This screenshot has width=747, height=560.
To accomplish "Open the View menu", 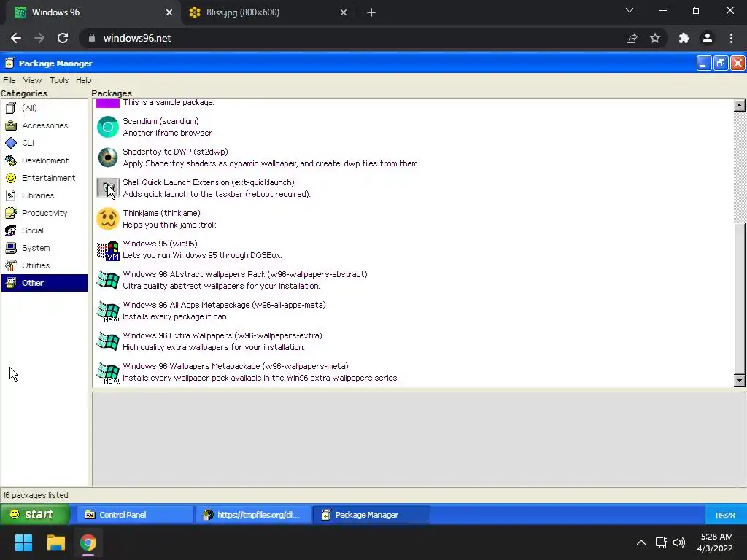I will point(32,80).
